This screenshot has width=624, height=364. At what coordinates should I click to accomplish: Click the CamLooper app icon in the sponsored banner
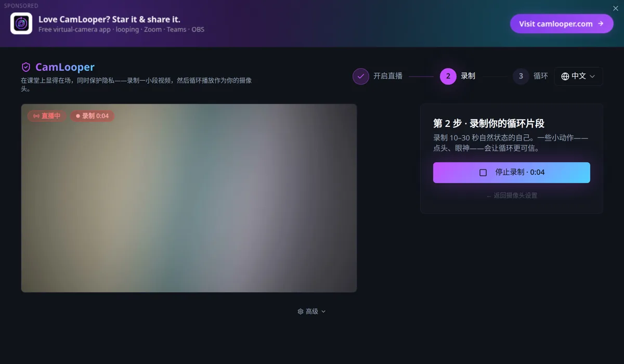21,23
